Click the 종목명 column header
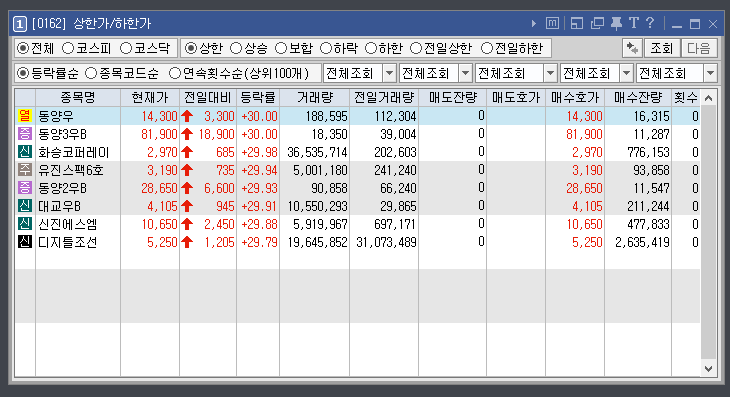The height and width of the screenshot is (397, 730). tap(78, 98)
